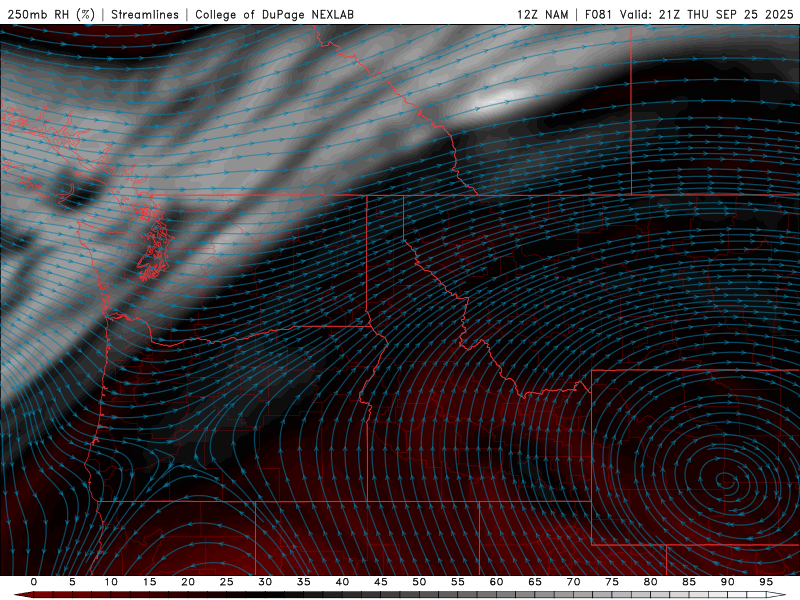800x600 pixels.
Task: Click the "F081" forecast hour label
Action: [598, 14]
